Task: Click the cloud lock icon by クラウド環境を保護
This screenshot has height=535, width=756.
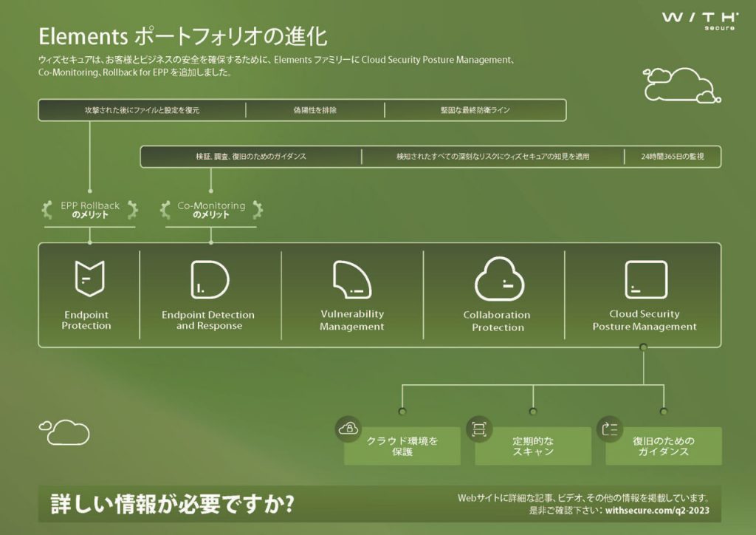Action: pyautogui.click(x=348, y=429)
